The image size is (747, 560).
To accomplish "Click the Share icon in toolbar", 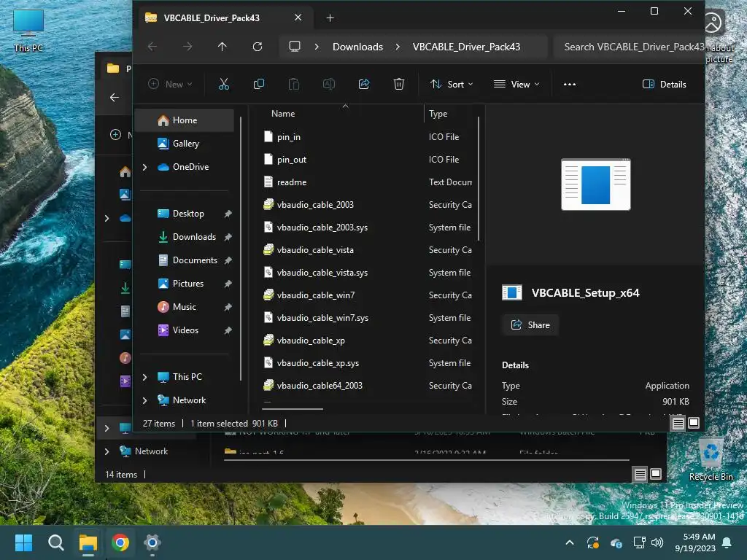I will [364, 85].
